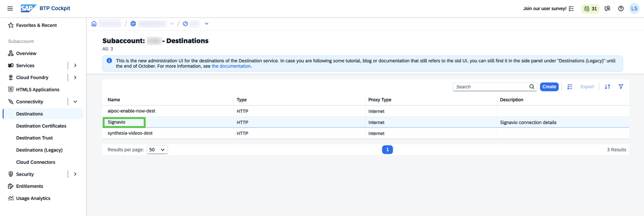644x216 pixels.
Task: Click the Entitlements sidebar icon
Action: coord(11,186)
